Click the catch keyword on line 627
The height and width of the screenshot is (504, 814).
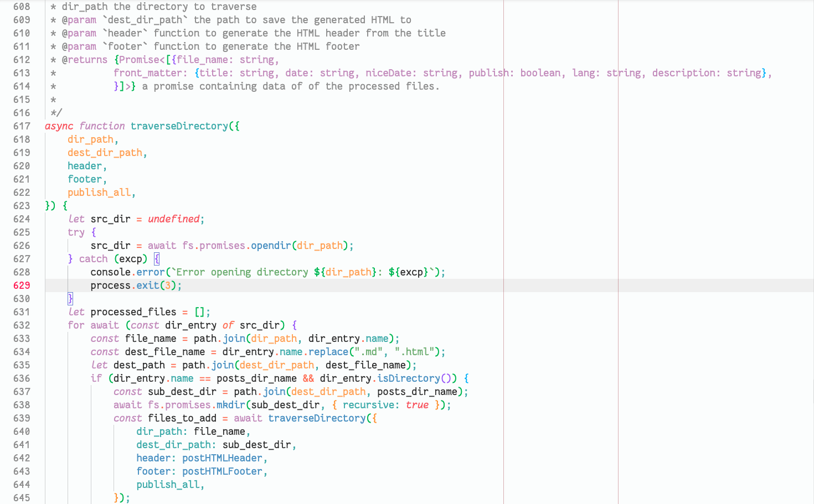pyautogui.click(x=93, y=258)
